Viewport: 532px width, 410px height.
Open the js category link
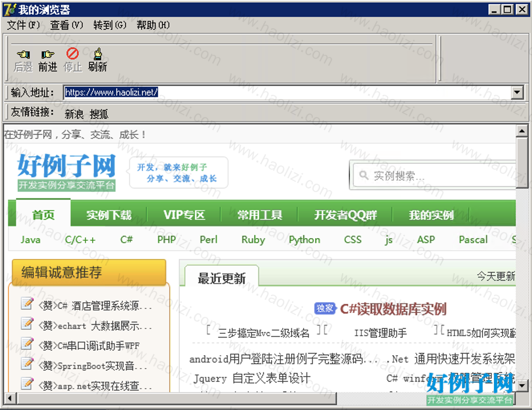(388, 240)
